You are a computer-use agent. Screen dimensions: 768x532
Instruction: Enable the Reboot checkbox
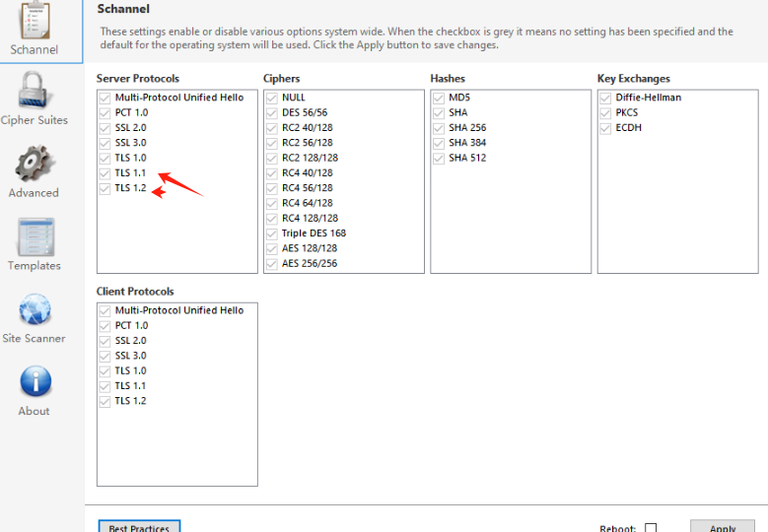point(651,528)
